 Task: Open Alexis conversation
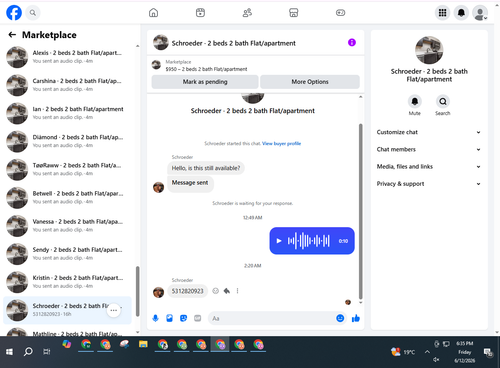(67, 57)
